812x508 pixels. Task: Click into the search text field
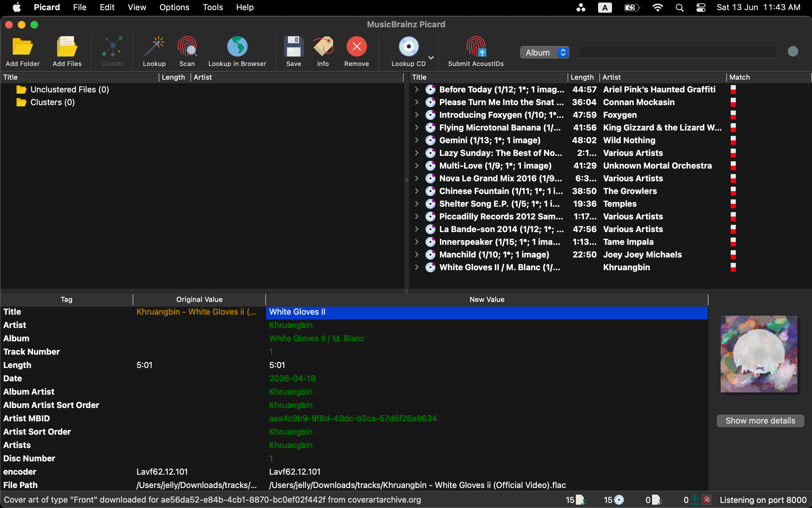pos(678,52)
